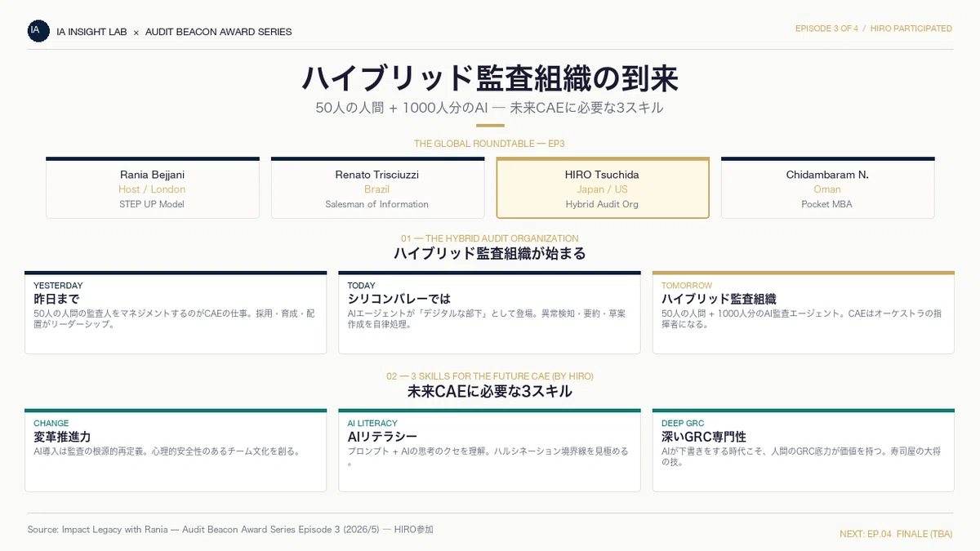The width and height of the screenshot is (980, 551).
Task: Click "NEXT: EP.04 FINALE (TBA)" footer
Action: [x=896, y=534]
